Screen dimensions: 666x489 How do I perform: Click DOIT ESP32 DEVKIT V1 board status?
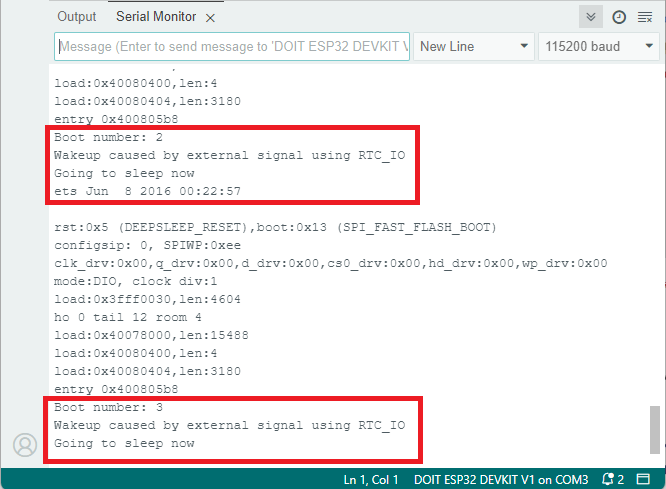[x=500, y=479]
